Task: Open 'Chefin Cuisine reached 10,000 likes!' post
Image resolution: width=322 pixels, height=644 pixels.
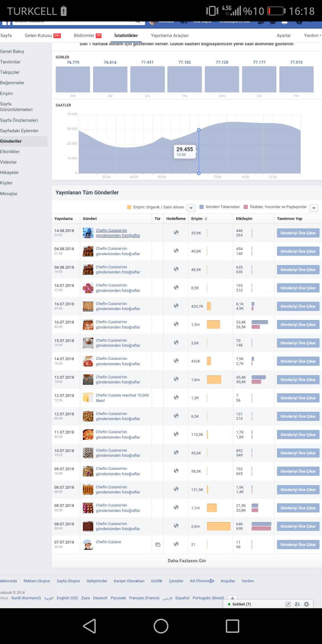Action: 122,398
